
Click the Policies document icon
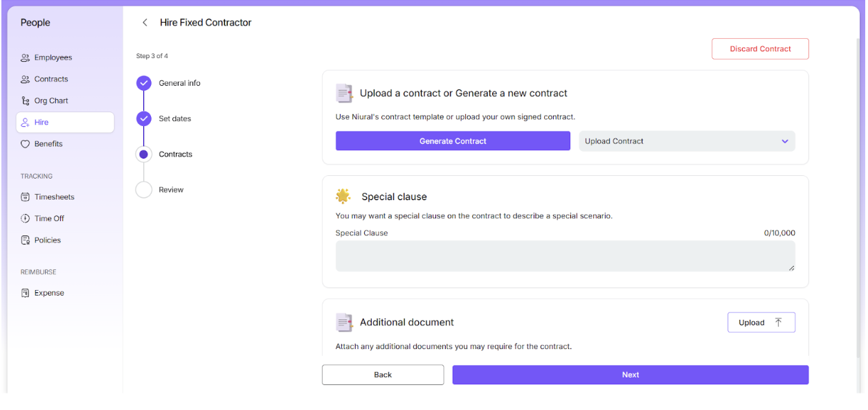pyautogui.click(x=26, y=240)
